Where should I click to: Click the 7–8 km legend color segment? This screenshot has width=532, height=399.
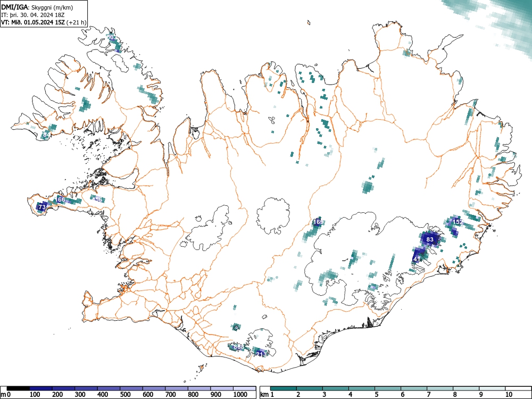click(440, 388)
